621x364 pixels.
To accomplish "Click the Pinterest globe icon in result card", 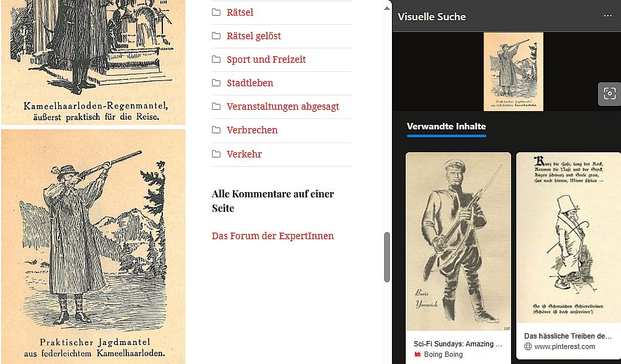I will tap(528, 346).
